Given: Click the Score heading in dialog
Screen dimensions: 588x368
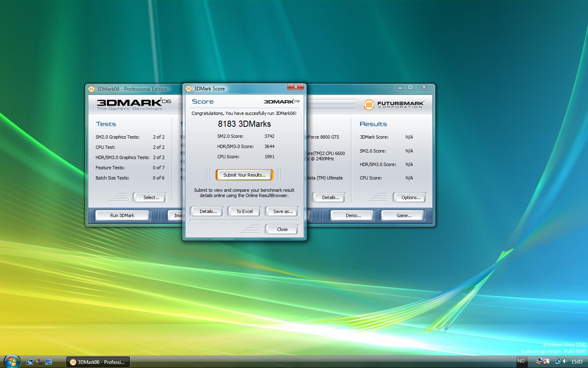Looking at the screenshot, I should (x=203, y=101).
